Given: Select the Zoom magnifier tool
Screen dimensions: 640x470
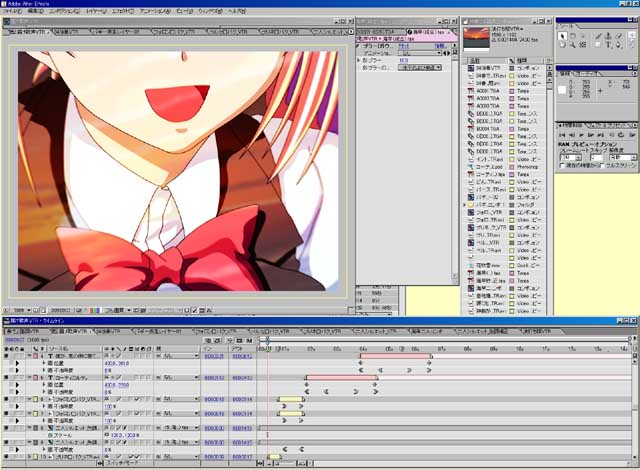Looking at the screenshot, I should click(573, 45).
